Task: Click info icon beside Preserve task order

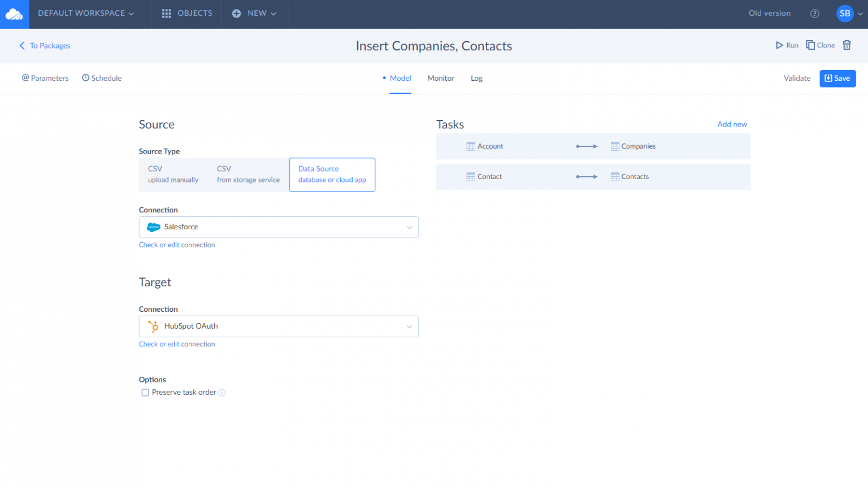Action: (222, 393)
